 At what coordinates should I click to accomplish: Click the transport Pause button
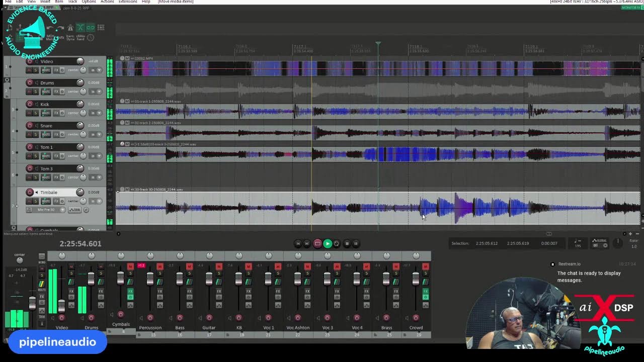point(356,243)
